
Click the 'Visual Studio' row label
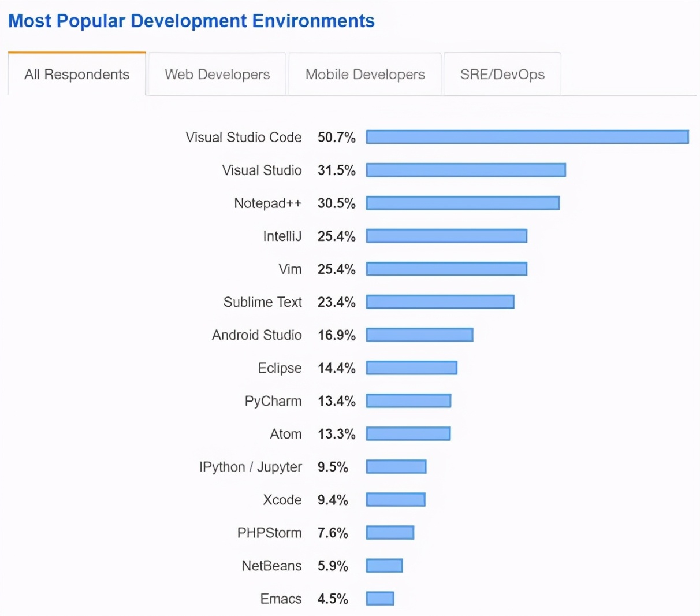click(x=262, y=170)
